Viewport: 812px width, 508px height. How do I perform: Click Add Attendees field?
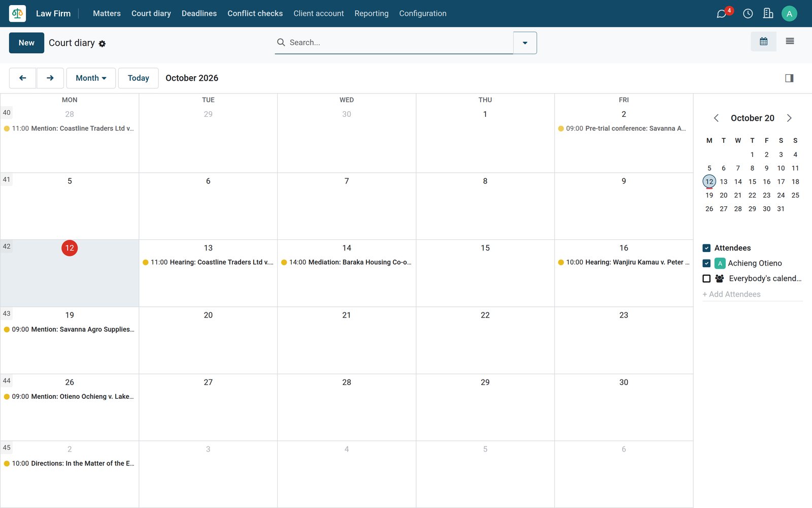752,294
